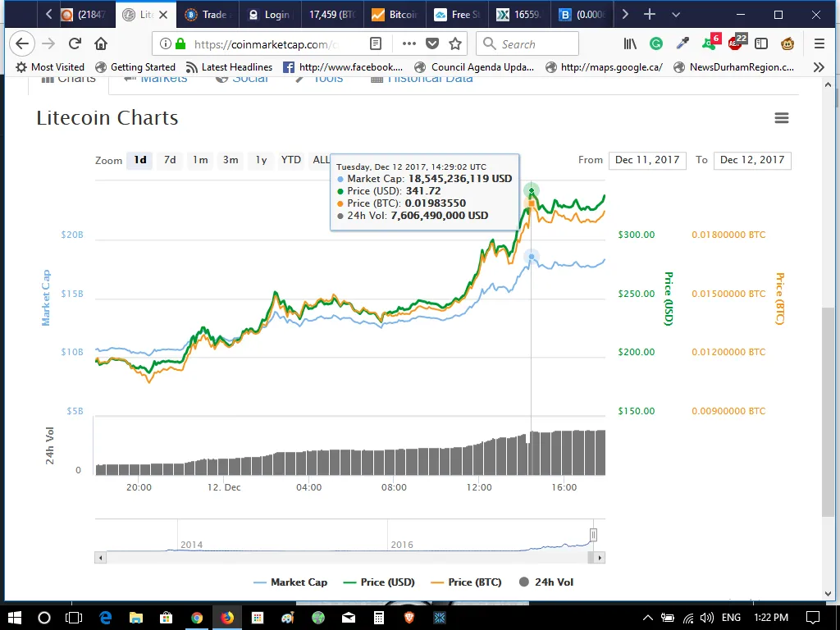Switch to the 17,459 (BTC browser tab
This screenshot has width=840, height=630.
332,15
